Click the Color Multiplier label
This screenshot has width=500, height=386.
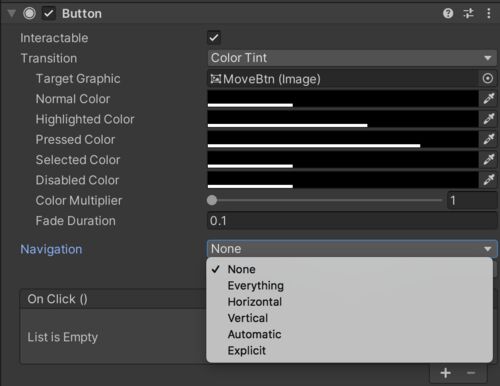coord(79,201)
